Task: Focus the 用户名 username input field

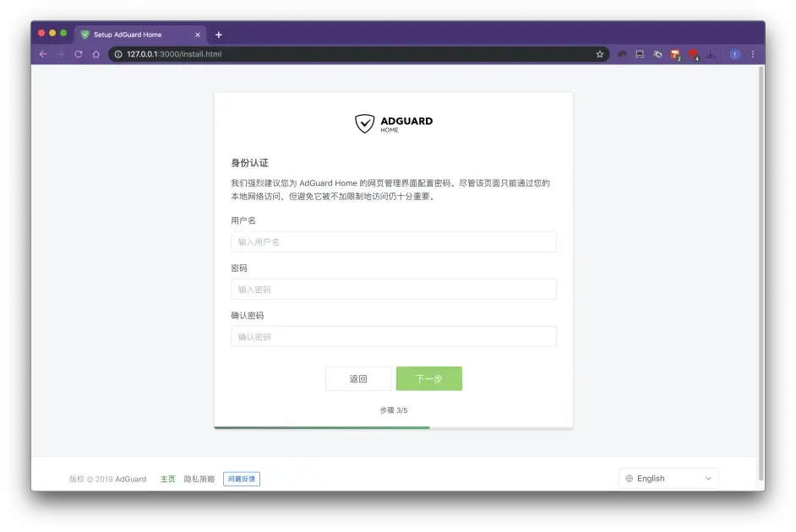Action: (x=394, y=242)
